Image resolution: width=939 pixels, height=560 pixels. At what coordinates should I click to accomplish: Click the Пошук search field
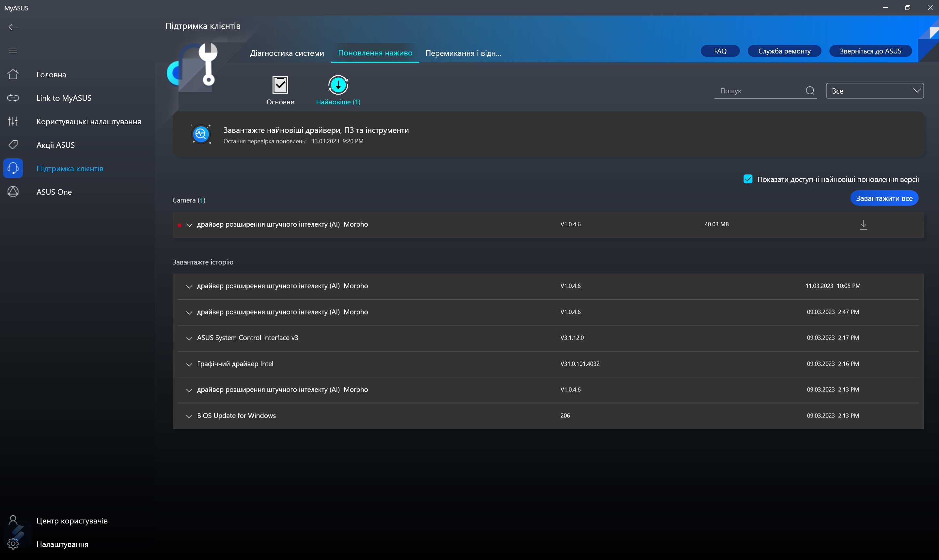pyautogui.click(x=759, y=91)
